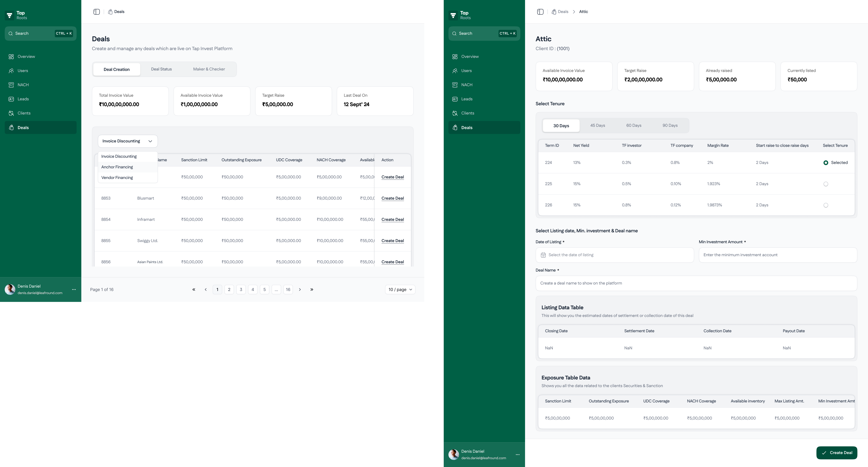
Task: Select 90 Days tenure tab
Action: click(670, 125)
